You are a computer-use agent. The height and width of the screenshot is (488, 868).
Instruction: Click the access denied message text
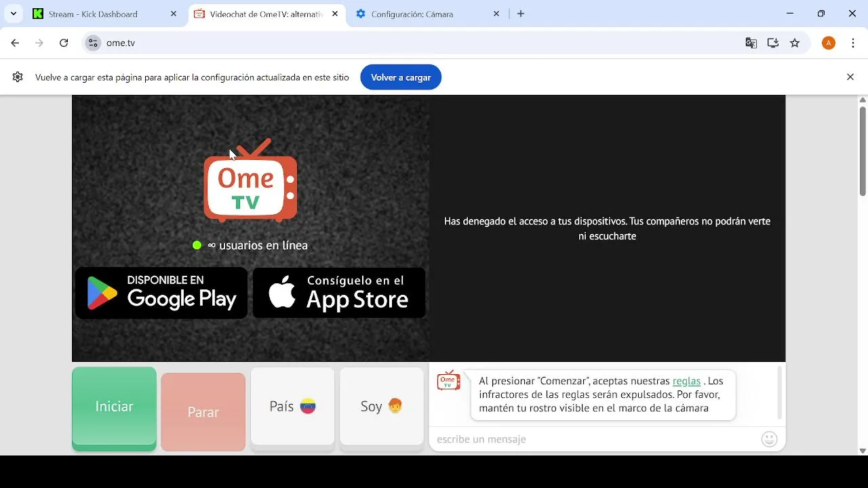(x=608, y=229)
